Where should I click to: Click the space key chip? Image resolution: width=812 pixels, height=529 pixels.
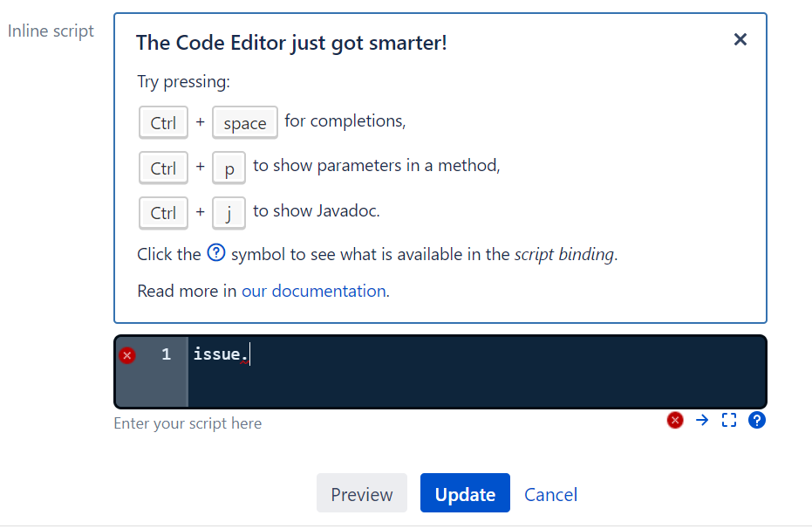pos(244,122)
